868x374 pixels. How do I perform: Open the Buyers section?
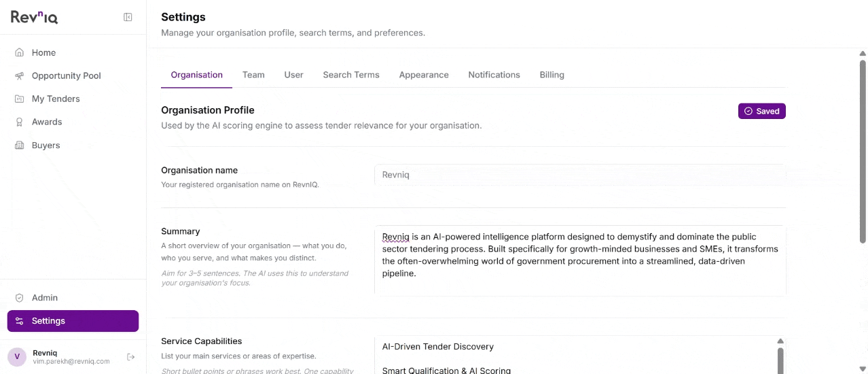(x=73, y=145)
